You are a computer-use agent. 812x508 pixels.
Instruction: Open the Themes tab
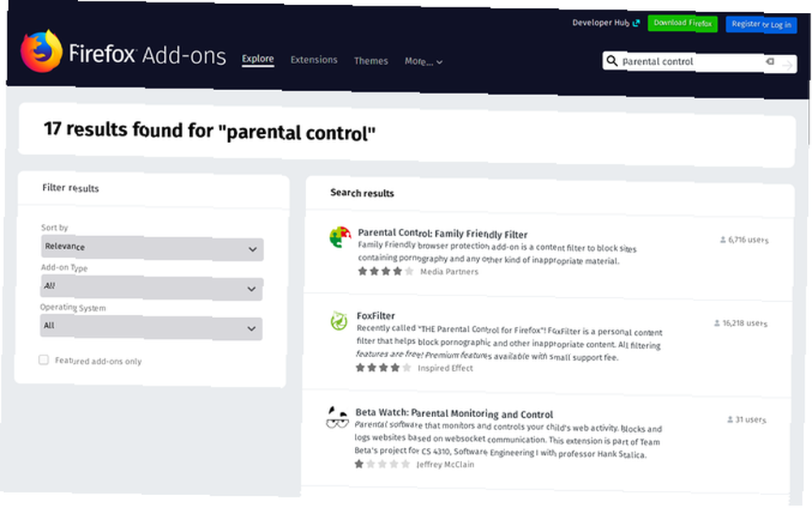point(371,61)
